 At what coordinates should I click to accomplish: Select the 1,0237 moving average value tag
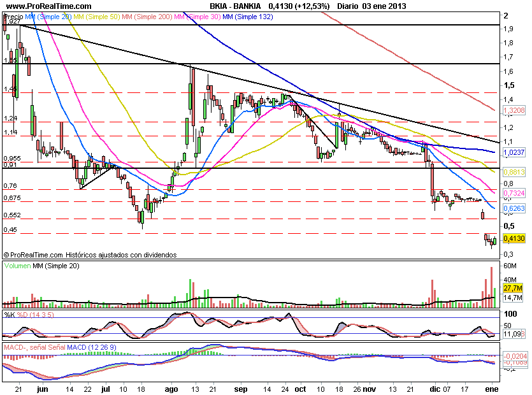pyautogui.click(x=514, y=152)
